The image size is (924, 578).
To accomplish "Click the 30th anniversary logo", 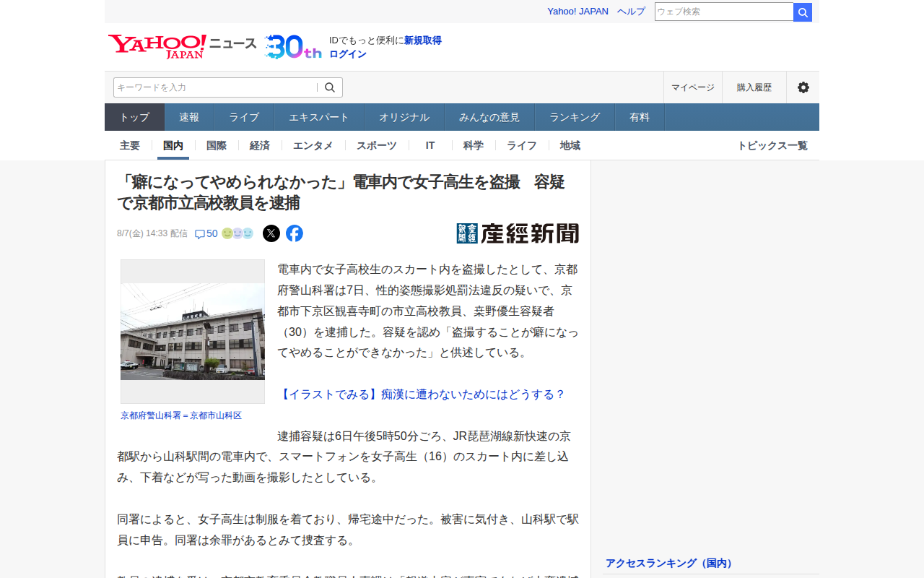I will tap(292, 47).
